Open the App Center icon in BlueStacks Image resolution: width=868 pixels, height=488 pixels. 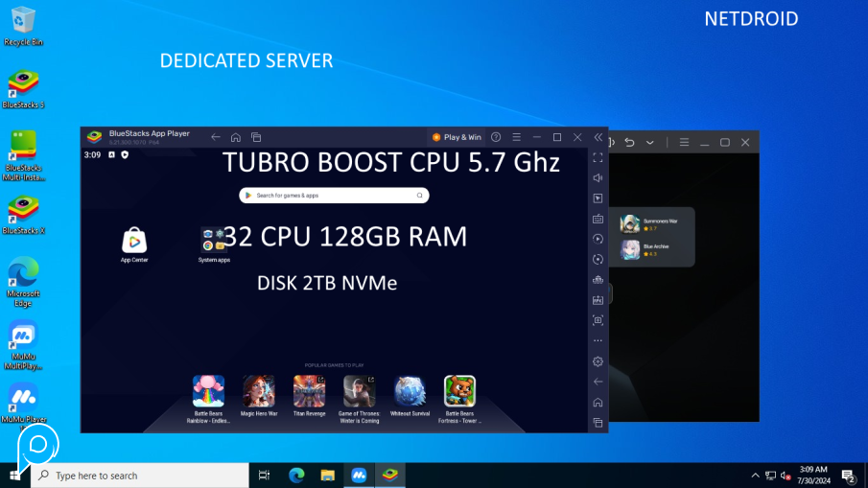(133, 240)
